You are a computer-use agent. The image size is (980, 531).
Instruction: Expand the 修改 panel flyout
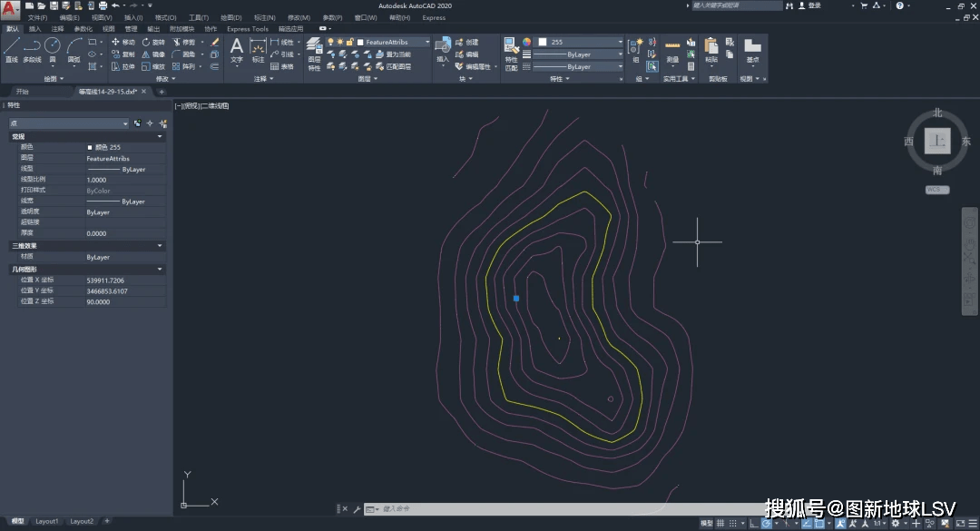(x=166, y=79)
